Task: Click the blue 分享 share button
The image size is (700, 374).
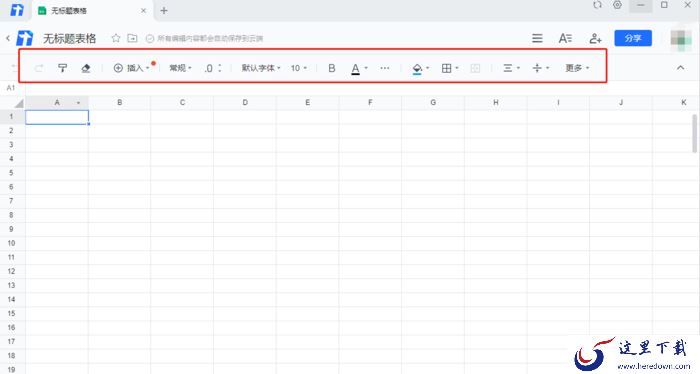Action: tap(633, 38)
